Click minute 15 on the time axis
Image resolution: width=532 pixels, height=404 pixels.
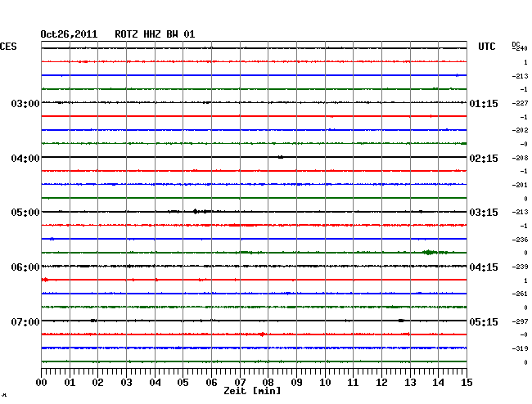[x=467, y=382]
